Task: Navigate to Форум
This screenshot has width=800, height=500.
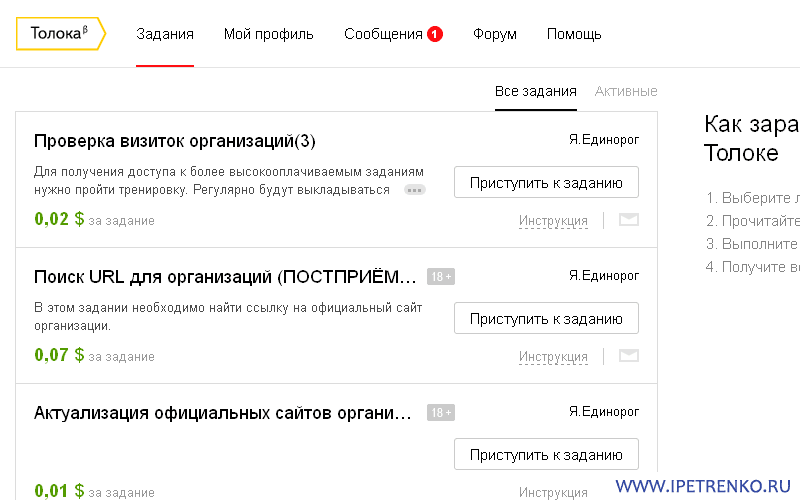Action: click(x=495, y=34)
